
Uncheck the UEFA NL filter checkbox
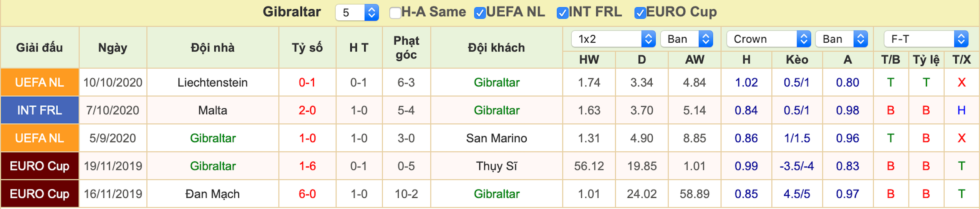click(480, 13)
